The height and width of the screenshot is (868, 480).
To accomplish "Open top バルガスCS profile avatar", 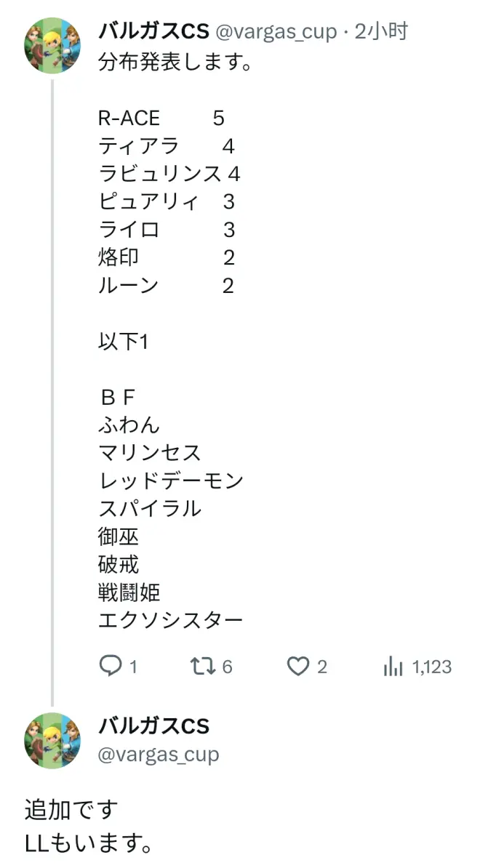I will (52, 45).
